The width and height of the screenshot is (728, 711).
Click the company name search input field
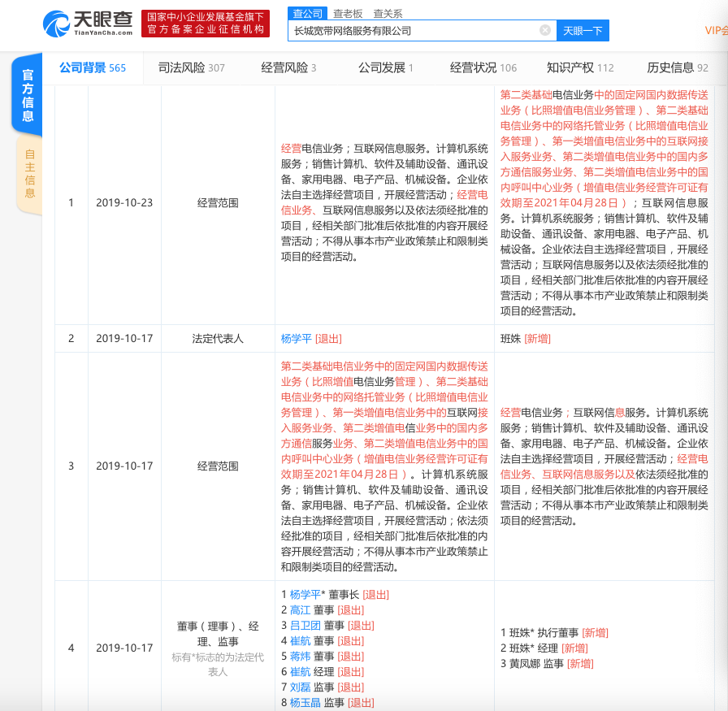[x=414, y=31]
